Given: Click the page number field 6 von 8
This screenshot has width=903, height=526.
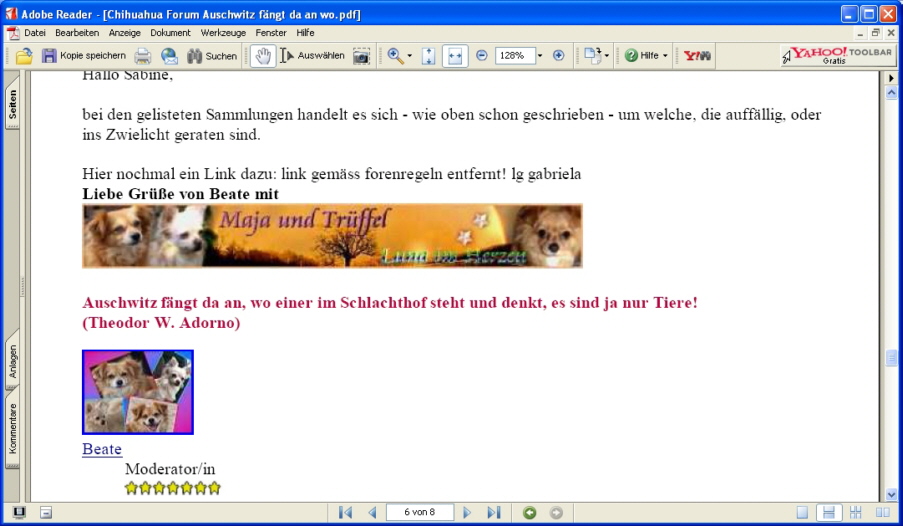Looking at the screenshot, I should click(419, 512).
